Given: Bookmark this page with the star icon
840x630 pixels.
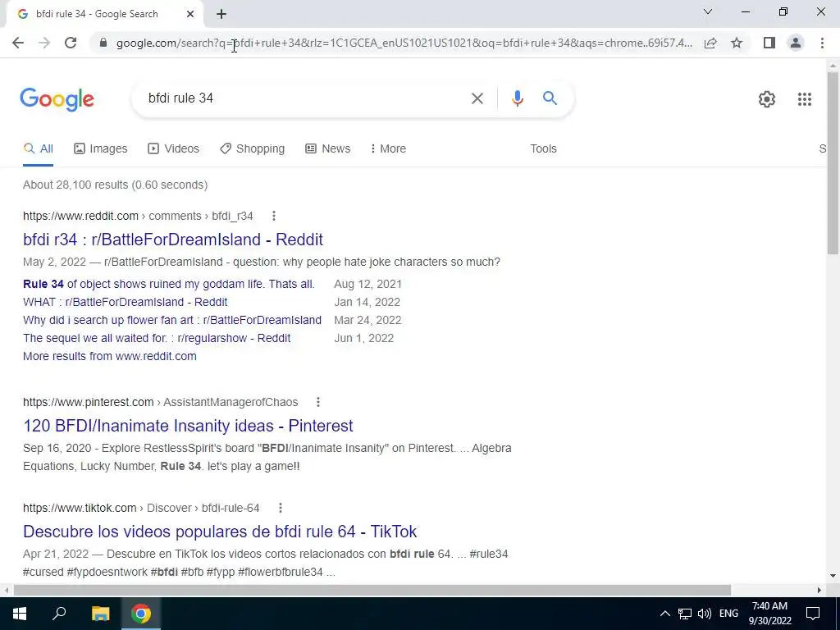Looking at the screenshot, I should pyautogui.click(x=737, y=43).
